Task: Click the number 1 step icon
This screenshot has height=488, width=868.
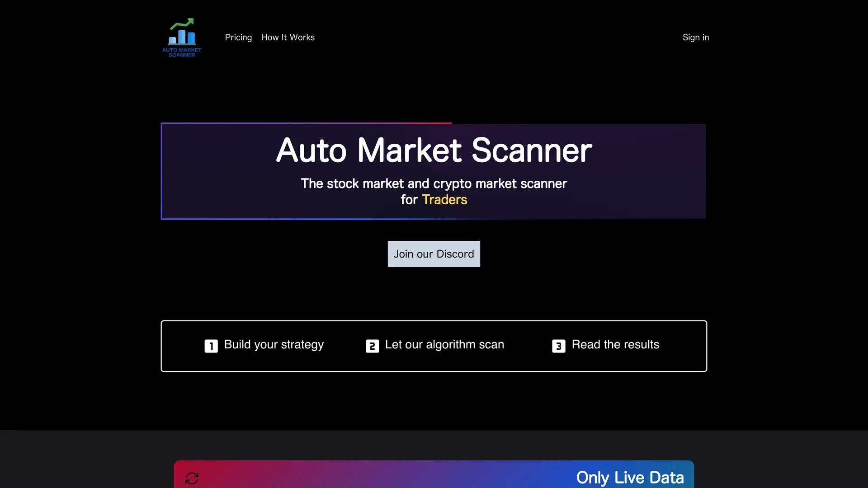Action: (211, 346)
